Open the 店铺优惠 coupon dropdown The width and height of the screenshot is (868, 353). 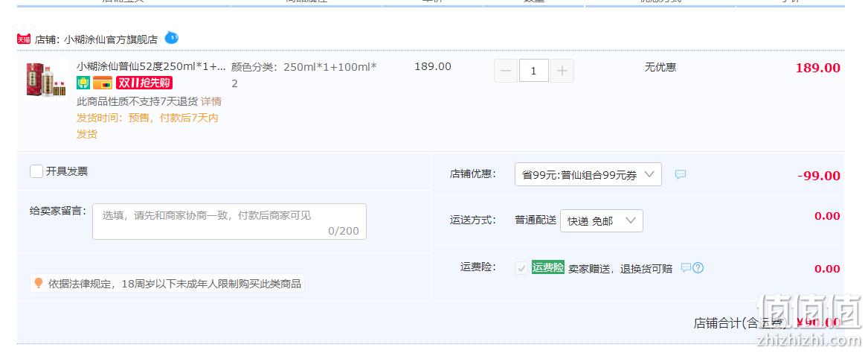(588, 174)
